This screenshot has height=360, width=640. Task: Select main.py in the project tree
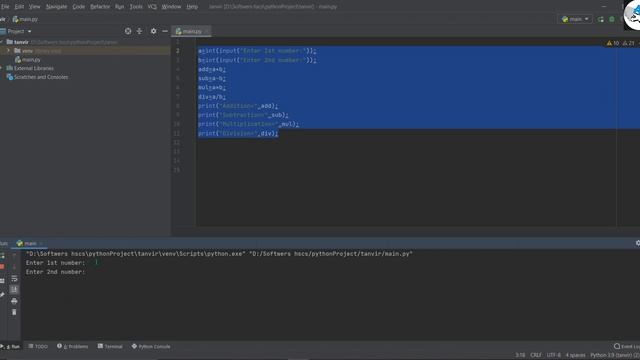27,60
